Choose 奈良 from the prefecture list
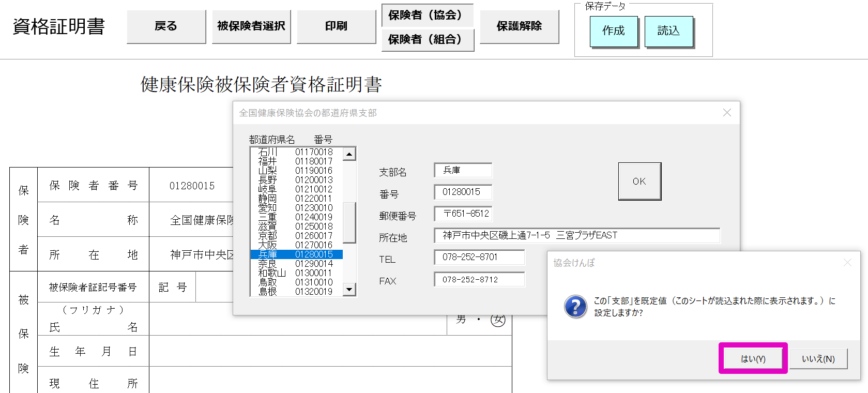868x393 pixels. (x=296, y=264)
